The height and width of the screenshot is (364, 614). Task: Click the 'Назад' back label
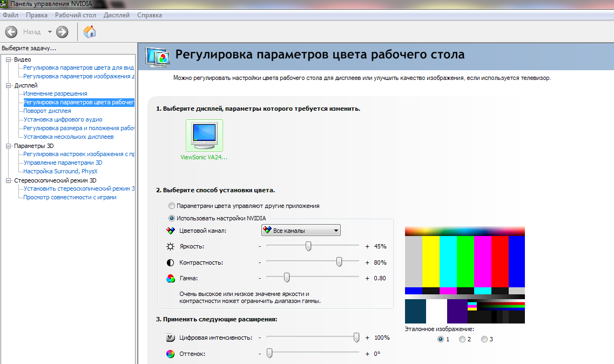click(32, 32)
